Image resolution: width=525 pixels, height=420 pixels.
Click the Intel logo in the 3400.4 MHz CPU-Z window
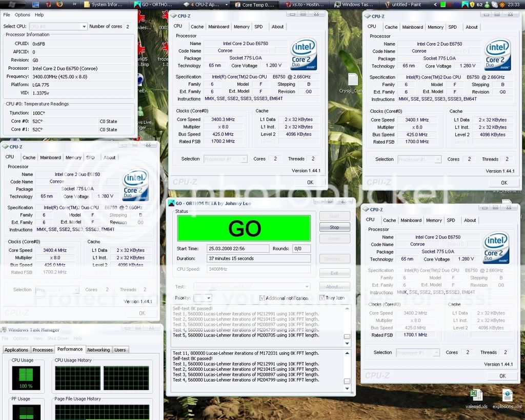135,185
